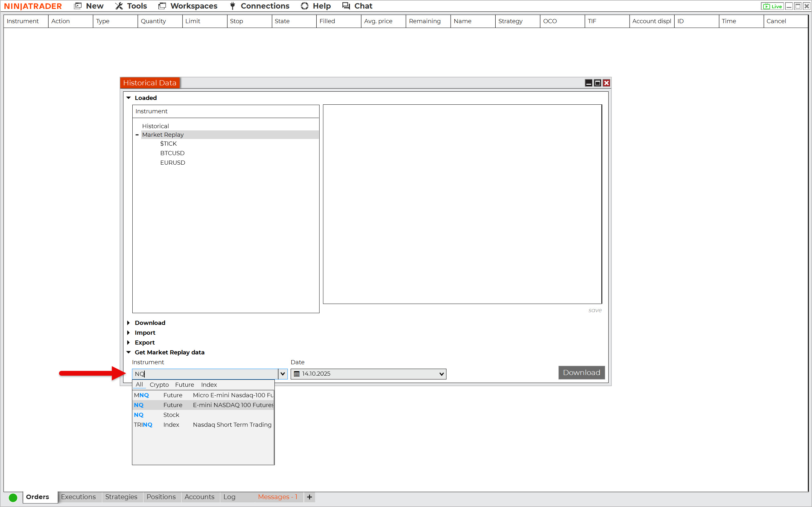This screenshot has width=812, height=507.
Task: Click the New menu icon
Action: point(78,6)
